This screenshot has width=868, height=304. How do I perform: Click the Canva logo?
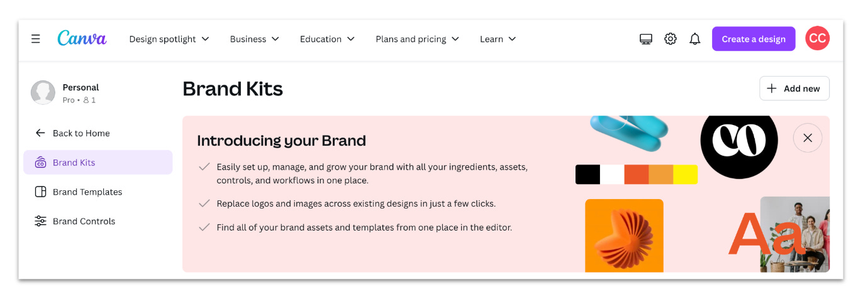(82, 38)
